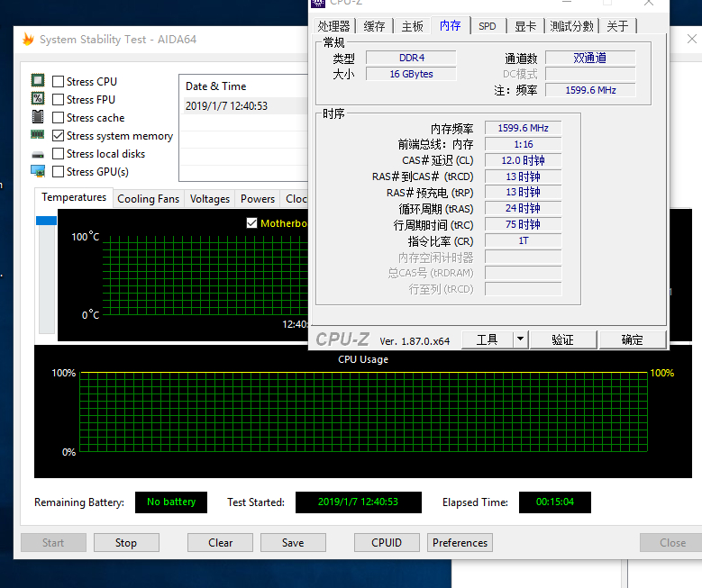Image resolution: width=702 pixels, height=588 pixels.
Task: Click the RAM module icon beside Stress system memory
Action: tap(37, 134)
